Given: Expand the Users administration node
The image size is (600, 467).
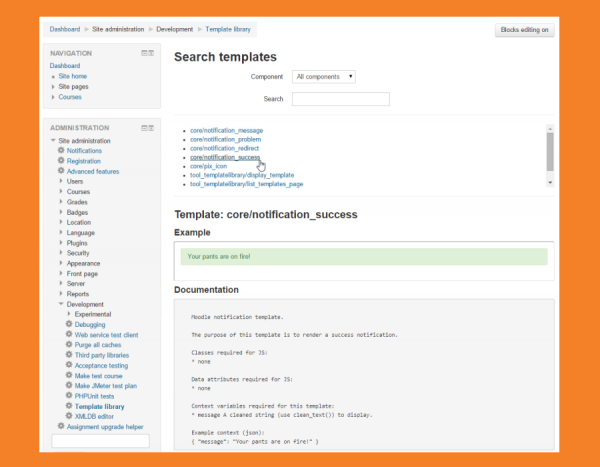Looking at the screenshot, I should (x=61, y=181).
